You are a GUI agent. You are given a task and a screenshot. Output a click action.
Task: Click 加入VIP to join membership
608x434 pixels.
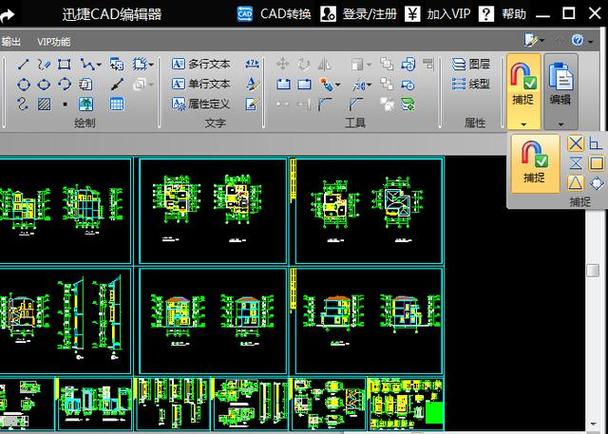tap(442, 14)
